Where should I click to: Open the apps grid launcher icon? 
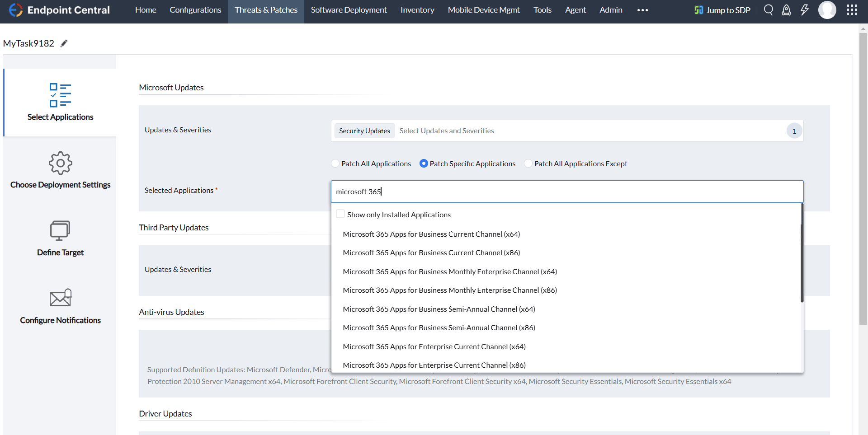(852, 10)
